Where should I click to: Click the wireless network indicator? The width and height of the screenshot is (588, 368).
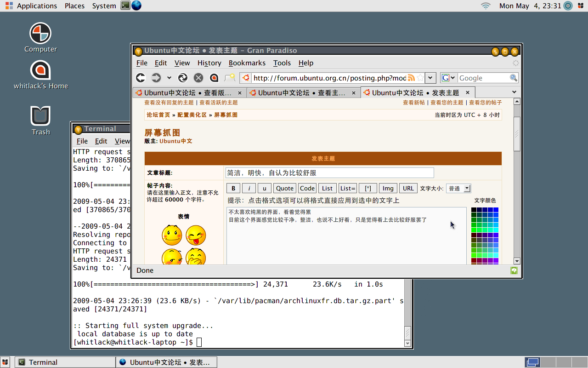(x=486, y=6)
